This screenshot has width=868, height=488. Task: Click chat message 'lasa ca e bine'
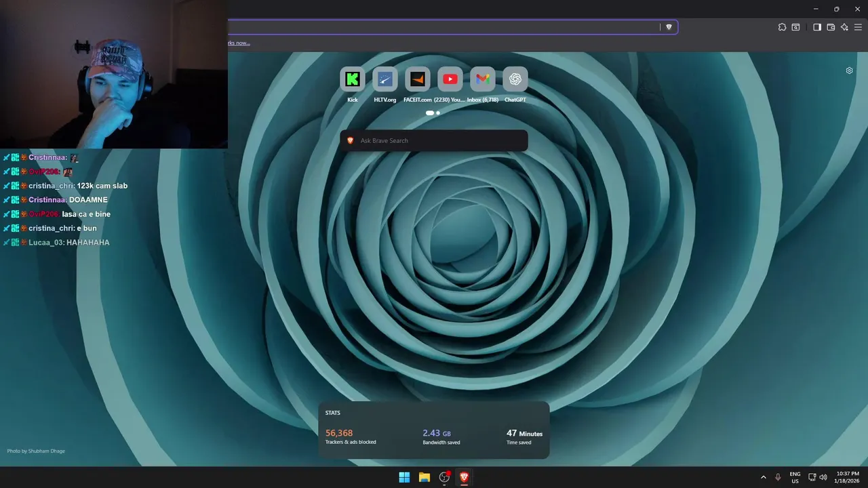click(x=86, y=214)
